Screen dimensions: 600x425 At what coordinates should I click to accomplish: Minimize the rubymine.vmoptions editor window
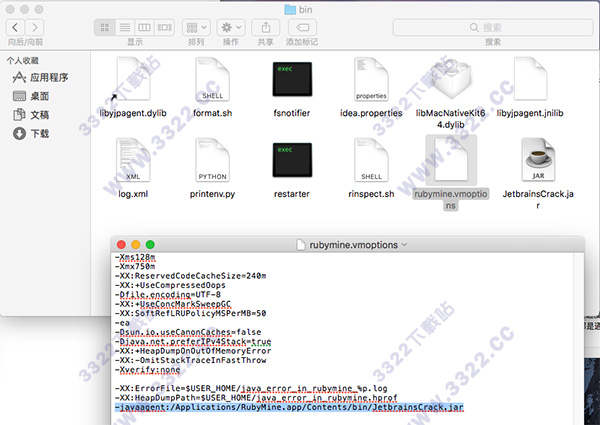[x=135, y=244]
